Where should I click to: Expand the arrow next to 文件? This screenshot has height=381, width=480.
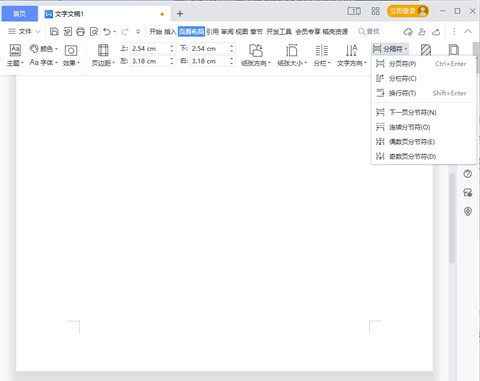click(38, 32)
